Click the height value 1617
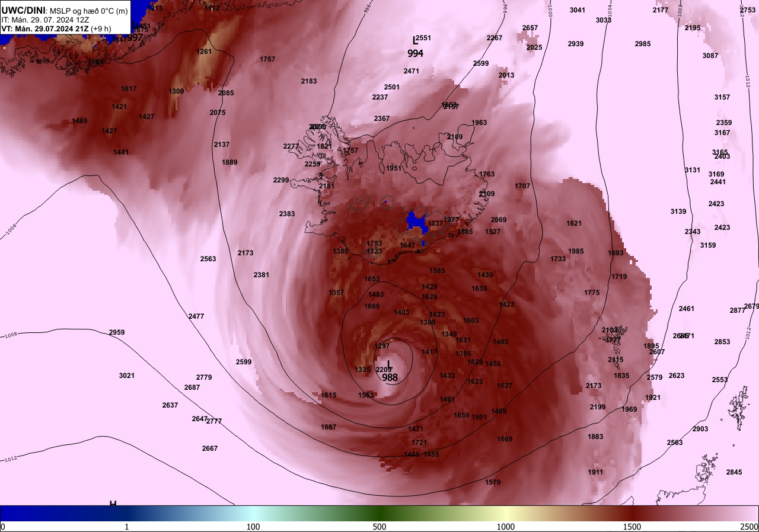Screen dimensions: 759x532 (129, 89)
